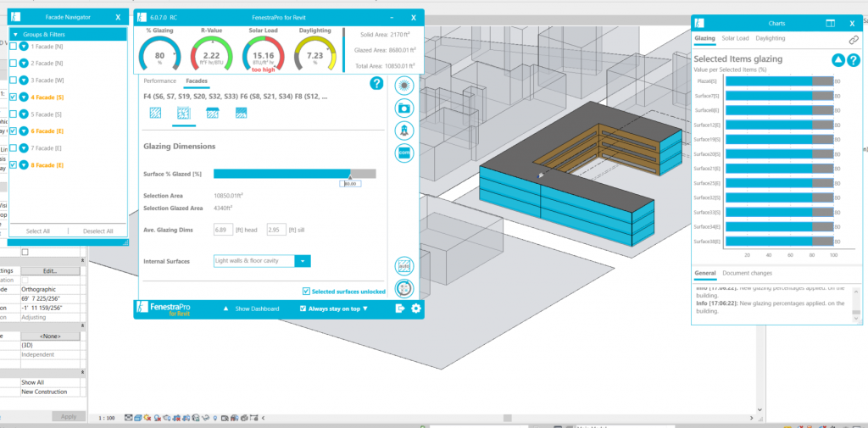Expand the 3 Facade [W] arrow

pyautogui.click(x=24, y=80)
